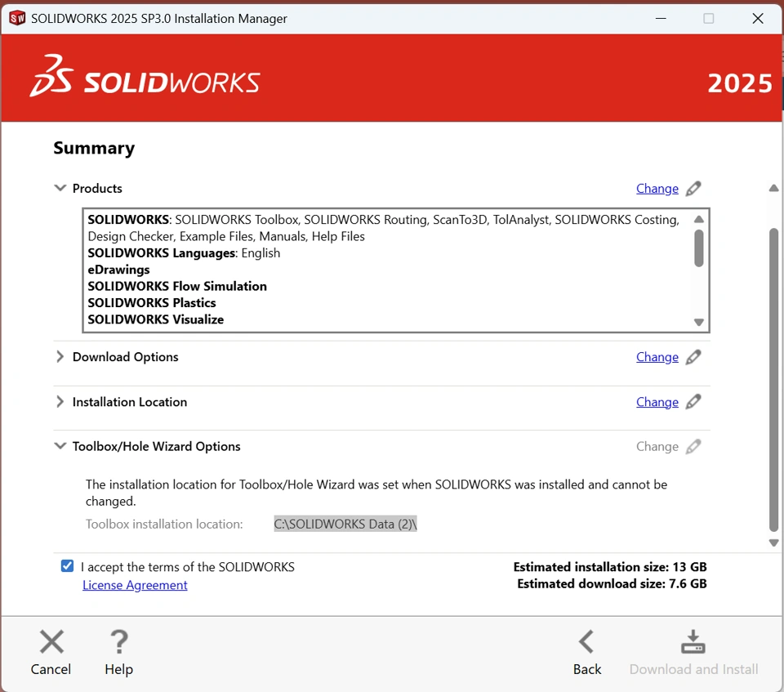This screenshot has height=692, width=784.
Task: Close the Installation Manager window
Action: (x=758, y=19)
